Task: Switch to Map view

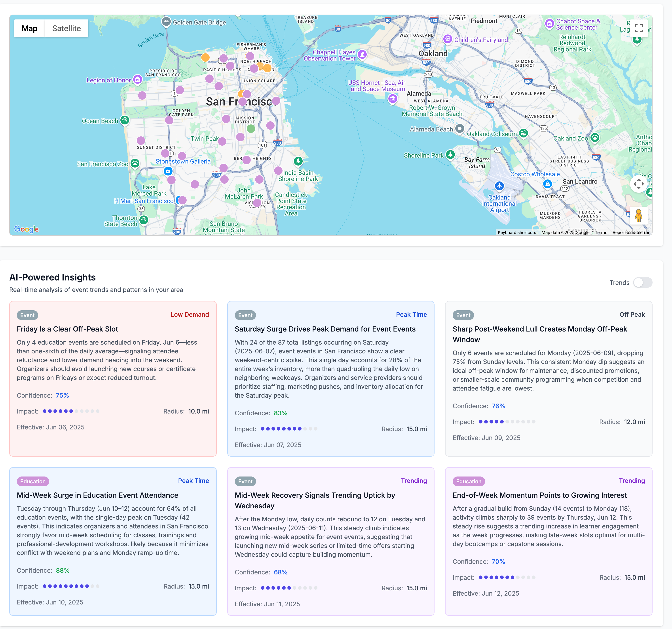Action: click(x=29, y=29)
